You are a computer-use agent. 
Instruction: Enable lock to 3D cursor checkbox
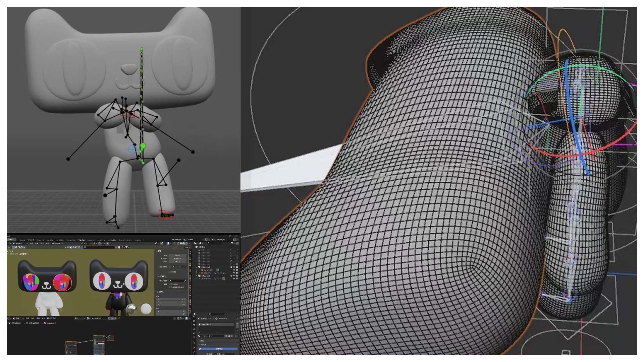[169, 284]
